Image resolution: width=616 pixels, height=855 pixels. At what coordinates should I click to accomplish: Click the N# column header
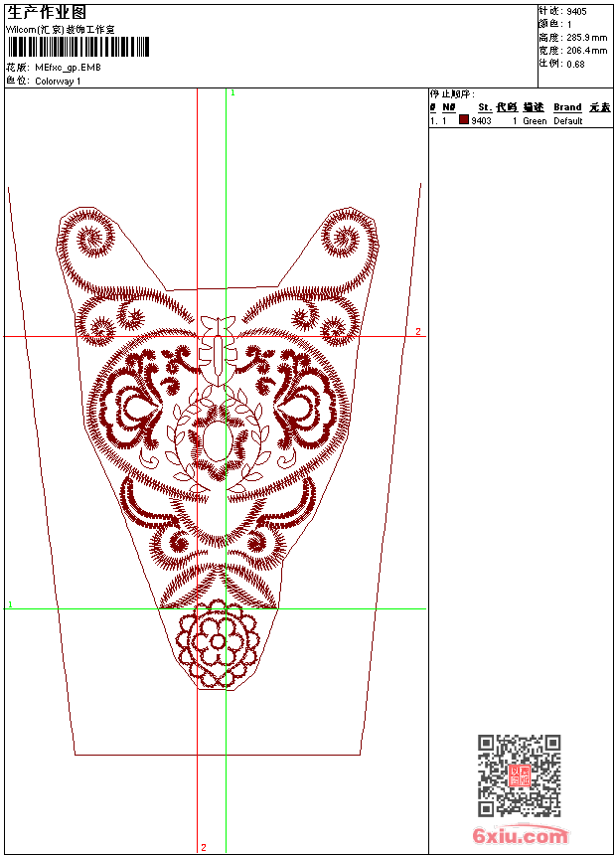click(x=449, y=107)
